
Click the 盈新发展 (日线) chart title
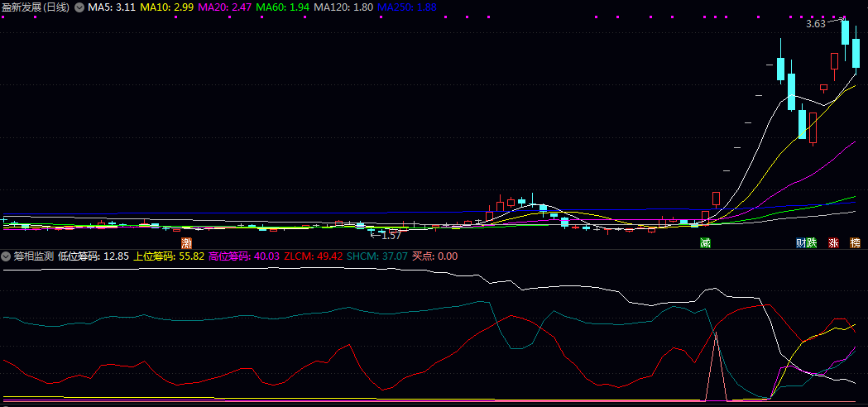pyautogui.click(x=36, y=7)
